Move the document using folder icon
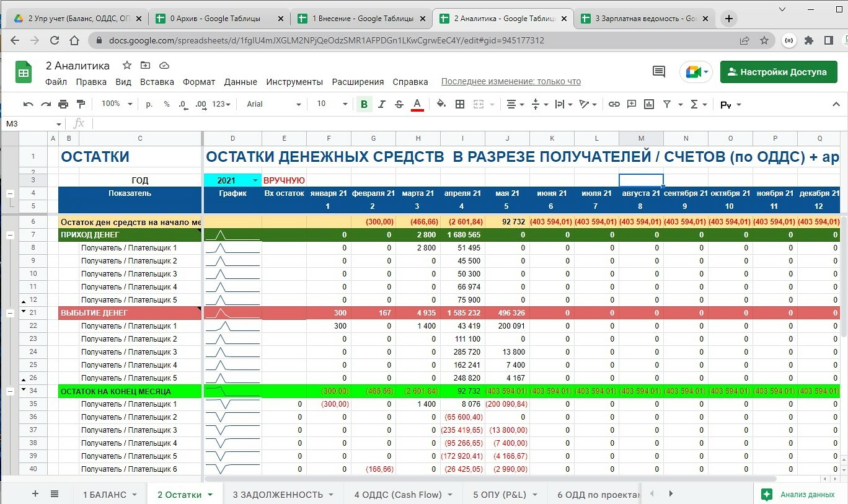This screenshot has width=848, height=504. [x=146, y=66]
